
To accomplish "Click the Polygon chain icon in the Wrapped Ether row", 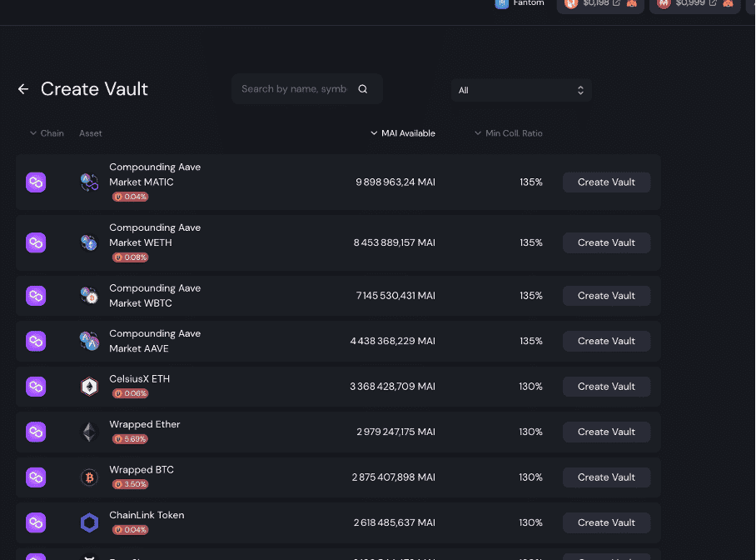I will 36,432.
